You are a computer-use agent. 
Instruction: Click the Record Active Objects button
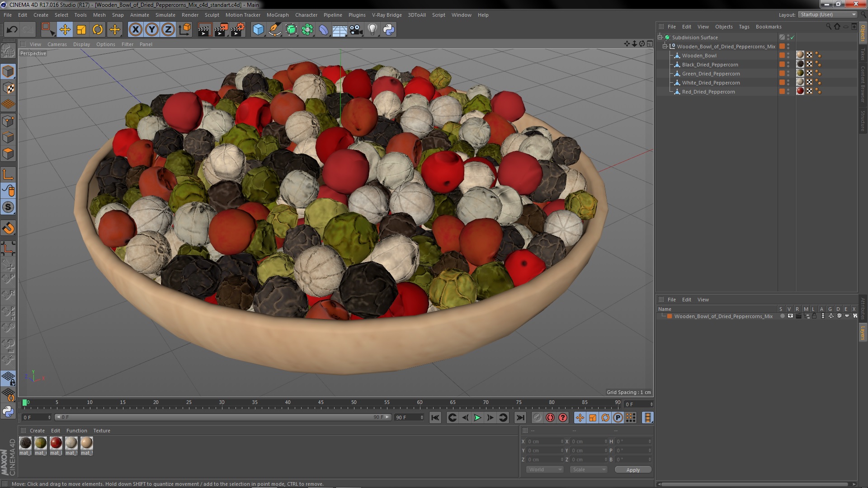tap(537, 418)
